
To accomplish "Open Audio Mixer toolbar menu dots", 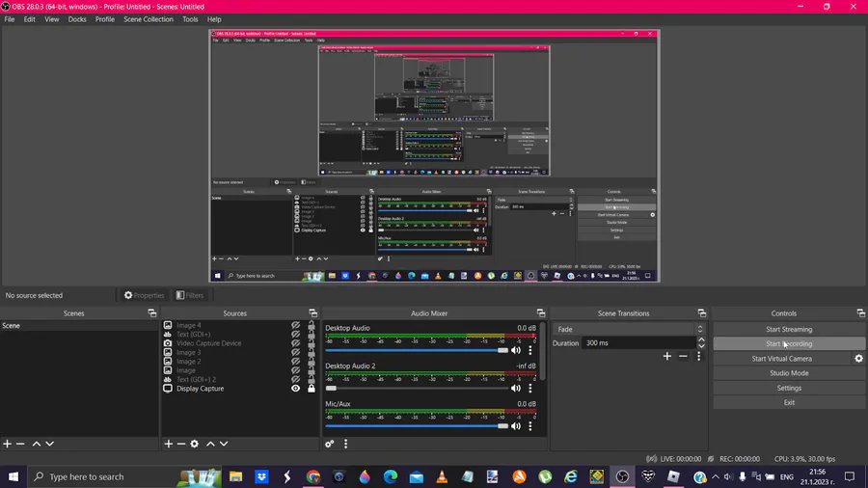I will [x=346, y=444].
